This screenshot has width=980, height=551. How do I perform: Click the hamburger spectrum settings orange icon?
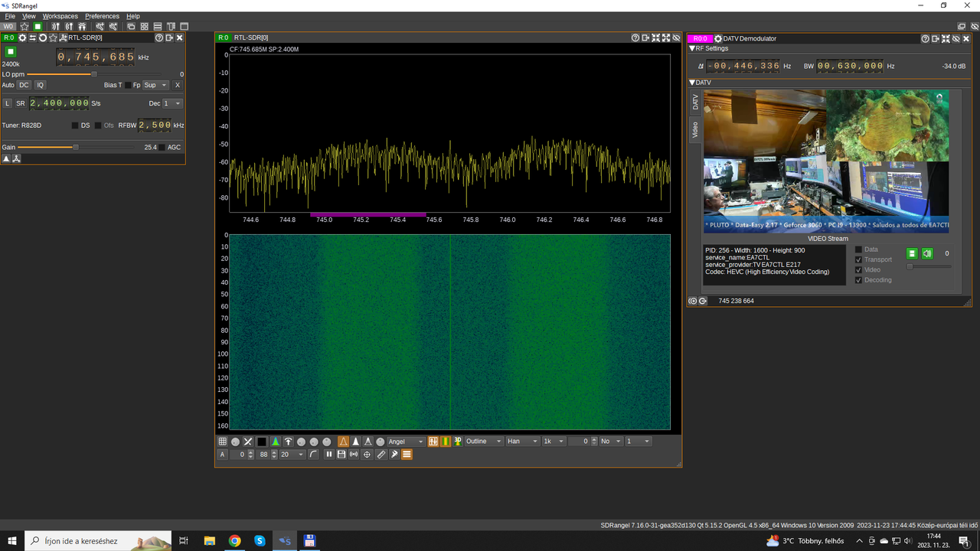click(407, 455)
